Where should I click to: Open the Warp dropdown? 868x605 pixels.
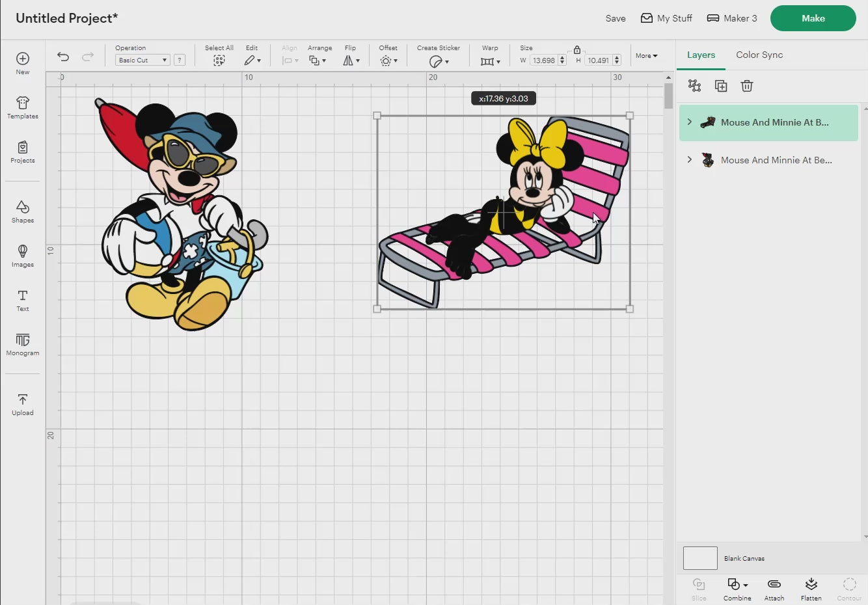(x=491, y=61)
